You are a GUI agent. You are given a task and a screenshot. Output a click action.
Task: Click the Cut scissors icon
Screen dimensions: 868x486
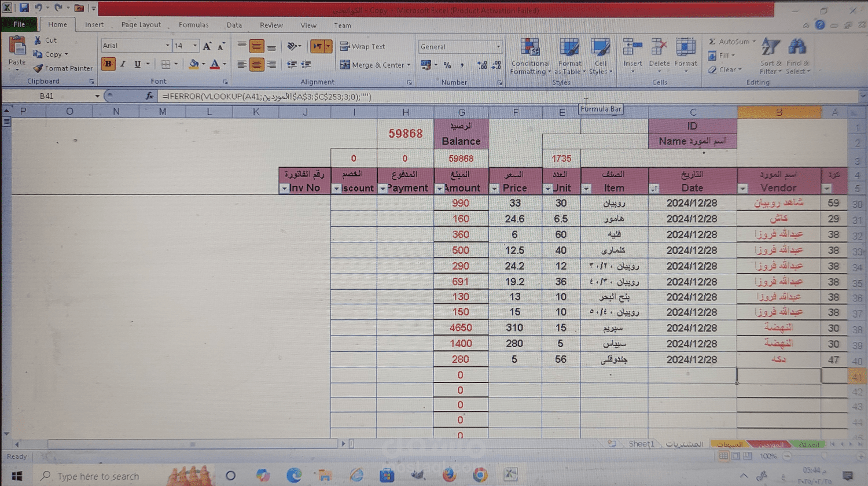coord(38,41)
